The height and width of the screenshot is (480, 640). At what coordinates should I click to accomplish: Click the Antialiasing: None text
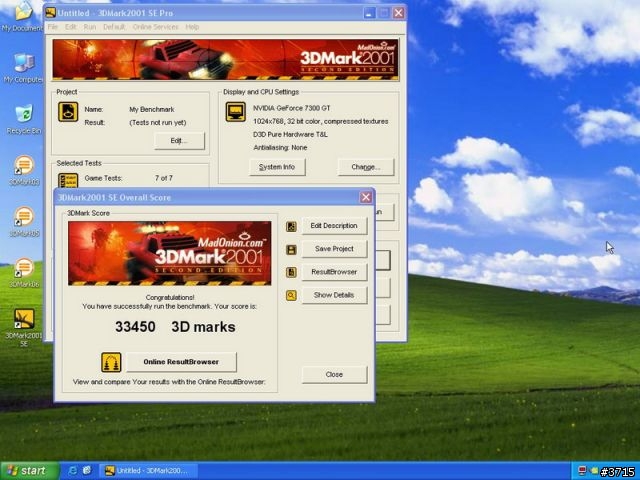(280, 147)
